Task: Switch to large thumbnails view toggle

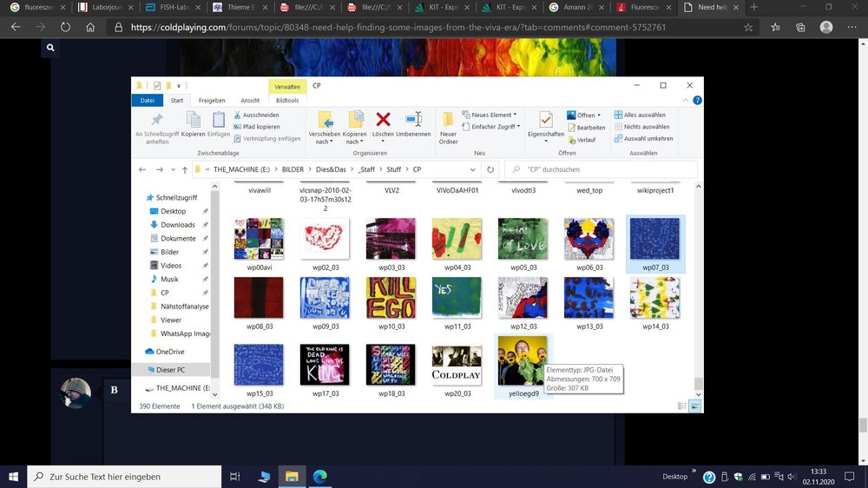Action: click(694, 406)
